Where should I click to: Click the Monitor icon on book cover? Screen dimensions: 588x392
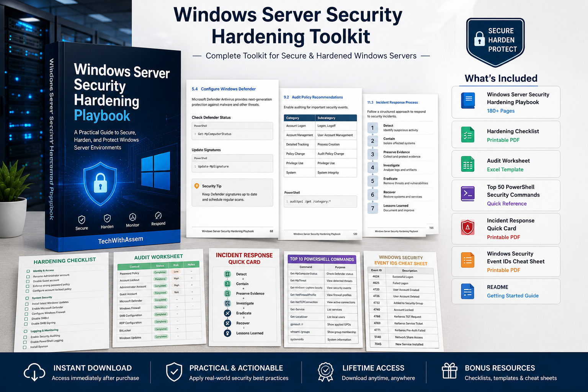point(132,217)
